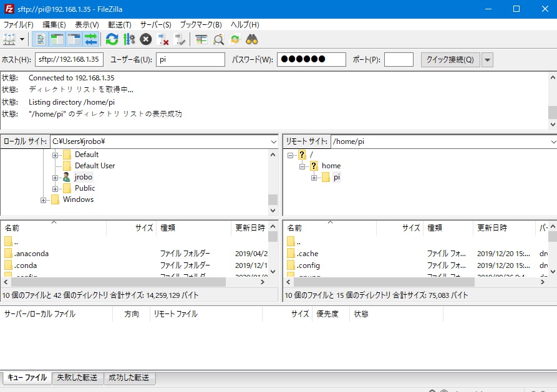Expand the jrobo folder in local tree
The height and width of the screenshot is (392, 557).
[x=55, y=178]
